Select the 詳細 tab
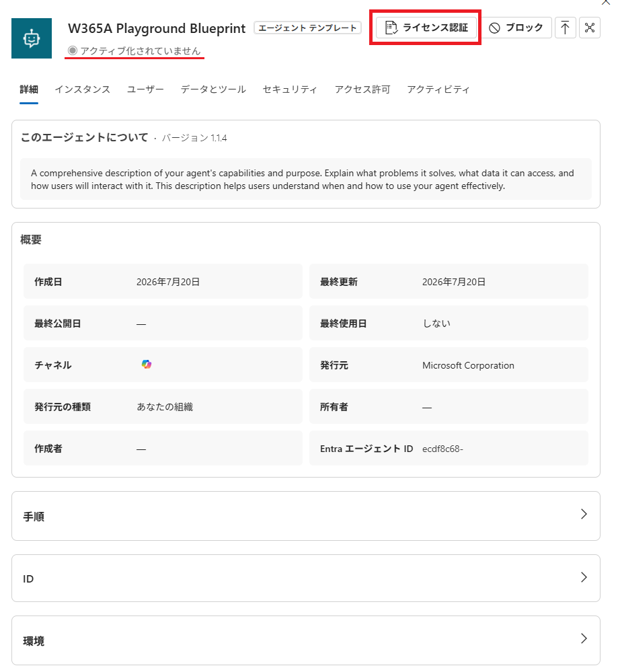Screen dimensions: 618x672 click(x=29, y=89)
